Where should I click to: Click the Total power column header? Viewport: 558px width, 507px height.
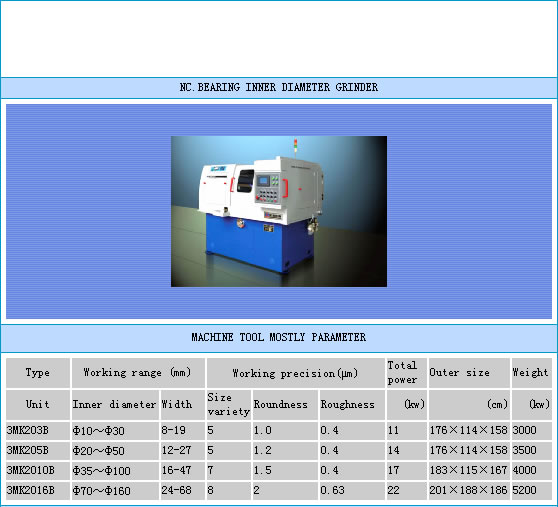406,373
